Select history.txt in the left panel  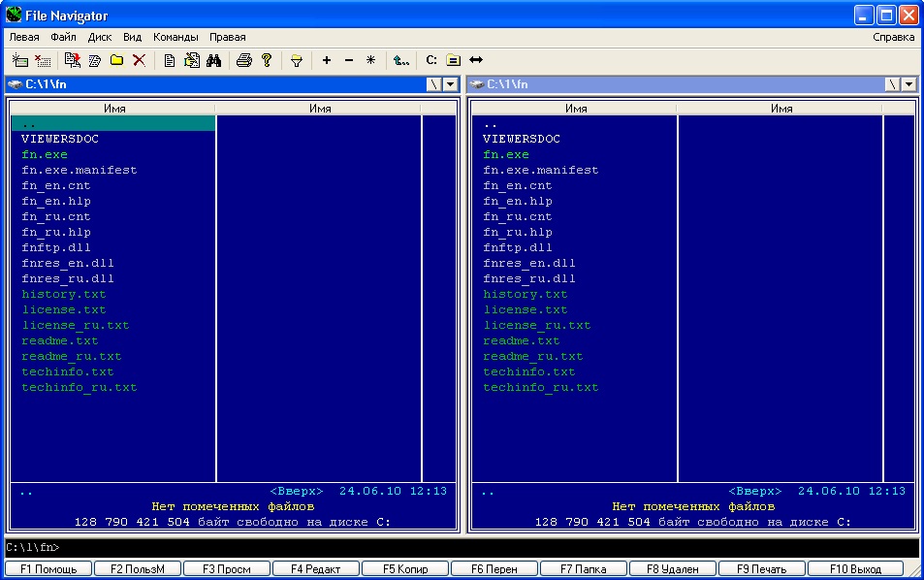[64, 294]
